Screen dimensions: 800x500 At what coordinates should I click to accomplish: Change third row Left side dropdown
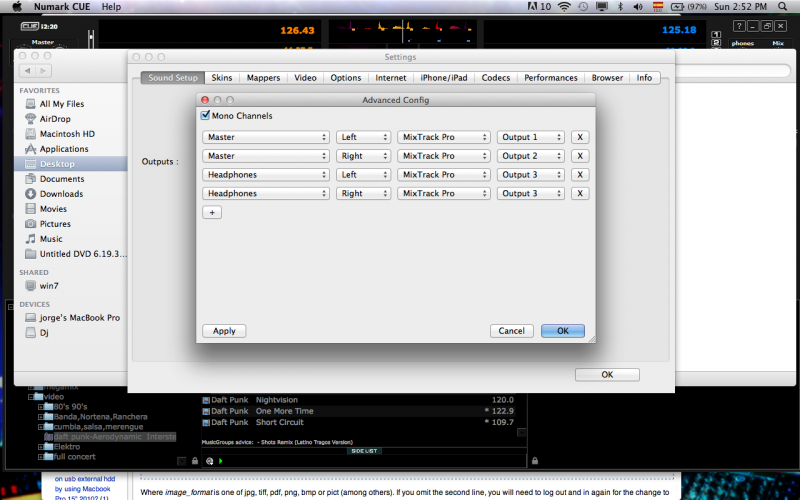[x=363, y=175]
